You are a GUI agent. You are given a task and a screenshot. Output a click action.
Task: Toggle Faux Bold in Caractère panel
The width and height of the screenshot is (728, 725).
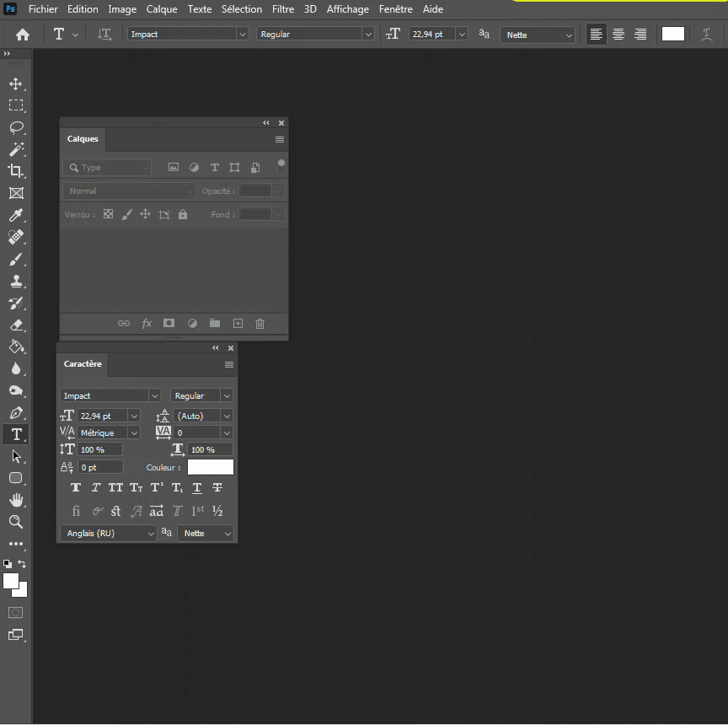[76, 487]
